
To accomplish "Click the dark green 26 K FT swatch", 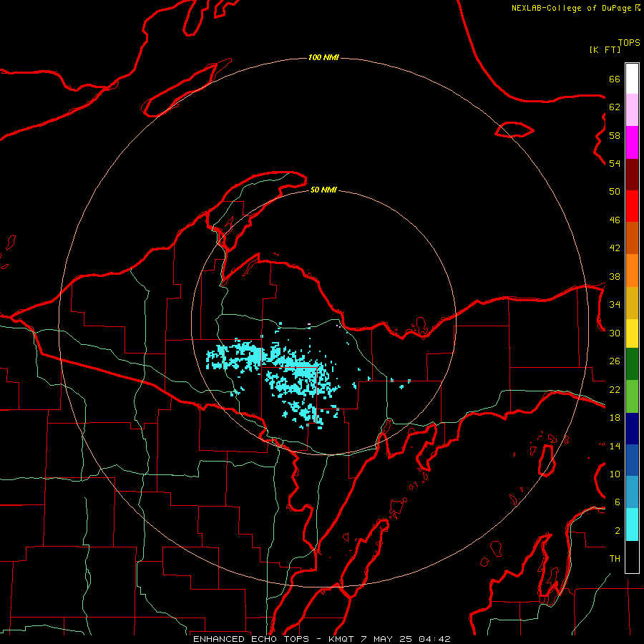I will pyautogui.click(x=632, y=364).
